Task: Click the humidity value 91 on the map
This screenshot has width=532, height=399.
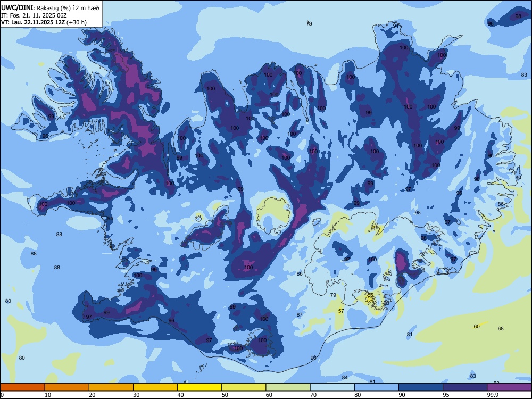Action: coord(396,26)
